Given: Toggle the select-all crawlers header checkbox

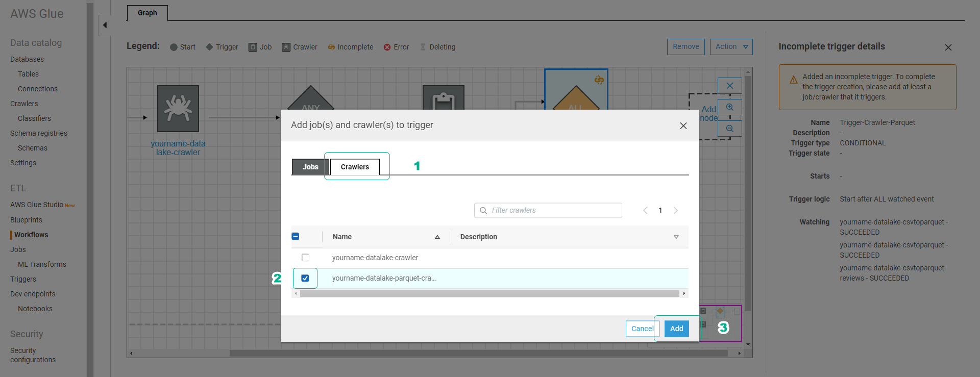Looking at the screenshot, I should (296, 236).
